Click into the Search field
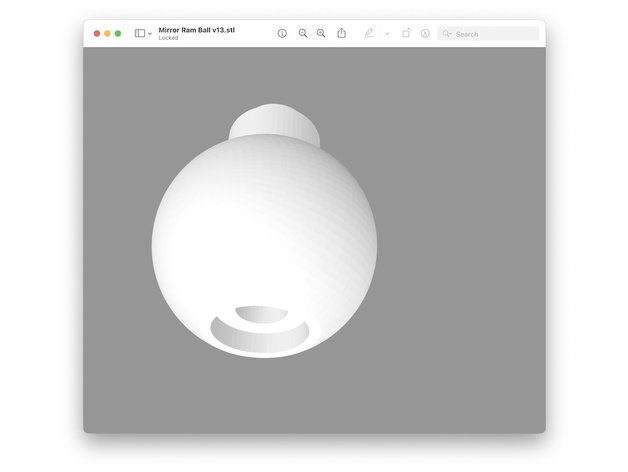The height and width of the screenshot is (472, 628). (x=494, y=34)
